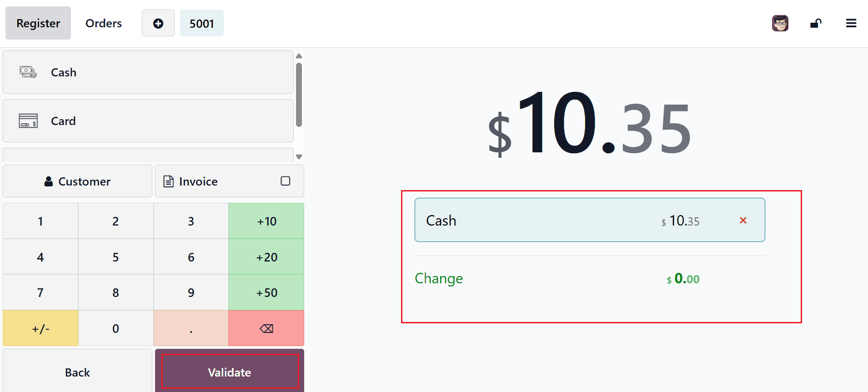The width and height of the screenshot is (868, 392).
Task: Toggle the +/- sign key
Action: [x=40, y=328]
